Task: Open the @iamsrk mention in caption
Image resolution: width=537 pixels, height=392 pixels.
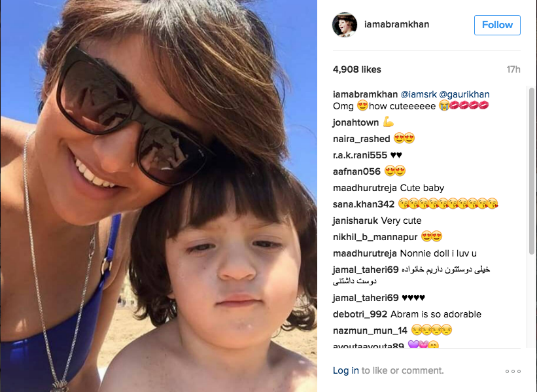Action: (x=419, y=94)
